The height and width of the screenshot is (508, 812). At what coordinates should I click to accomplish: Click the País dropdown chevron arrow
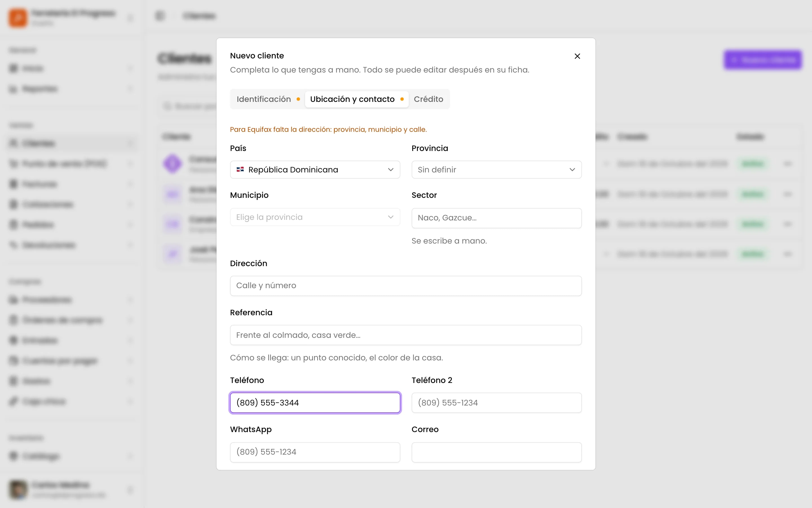[390, 170]
